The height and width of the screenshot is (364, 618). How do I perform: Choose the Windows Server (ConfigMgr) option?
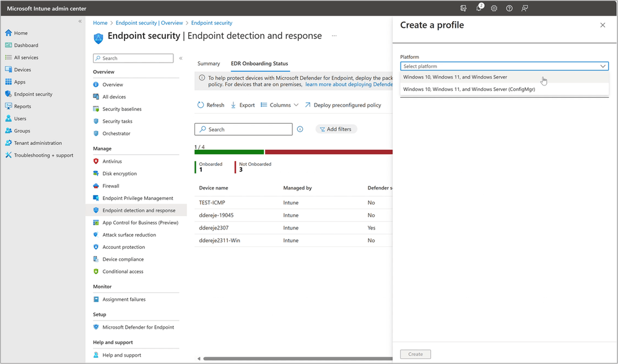[x=505, y=89]
